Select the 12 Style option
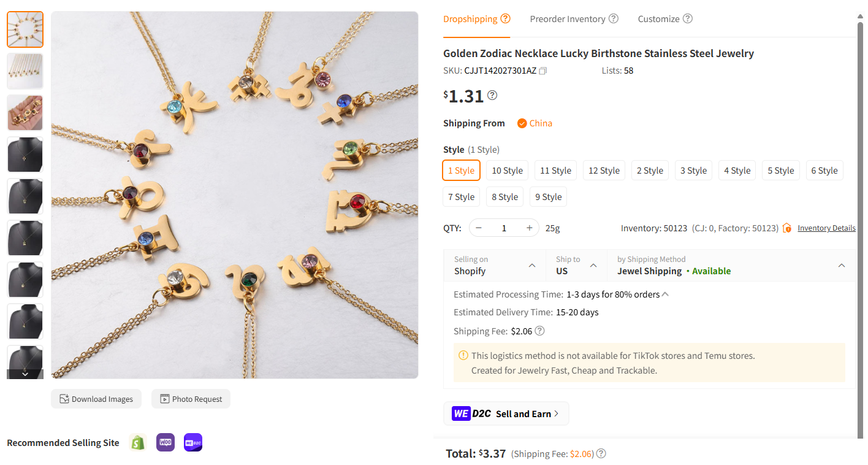This screenshot has height=465, width=868. pyautogui.click(x=604, y=170)
